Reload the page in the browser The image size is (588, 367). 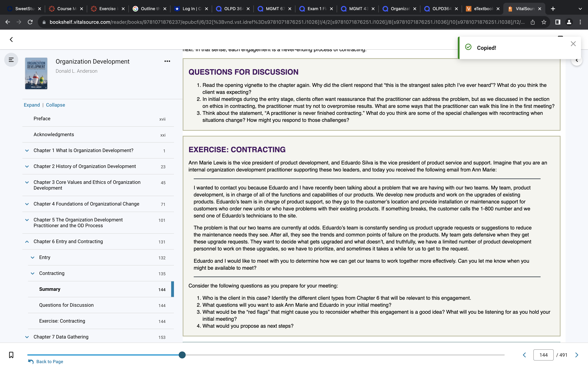[30, 22]
